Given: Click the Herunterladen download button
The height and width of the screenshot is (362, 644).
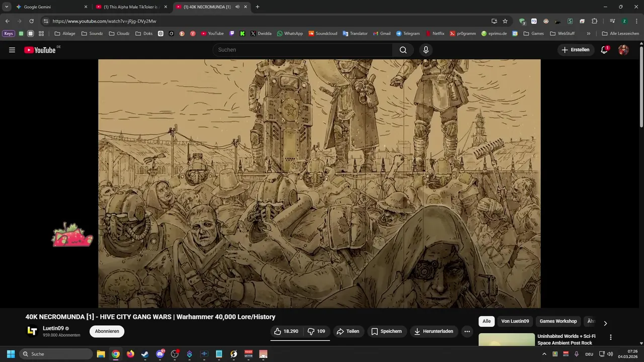Looking at the screenshot, I should pos(434,331).
